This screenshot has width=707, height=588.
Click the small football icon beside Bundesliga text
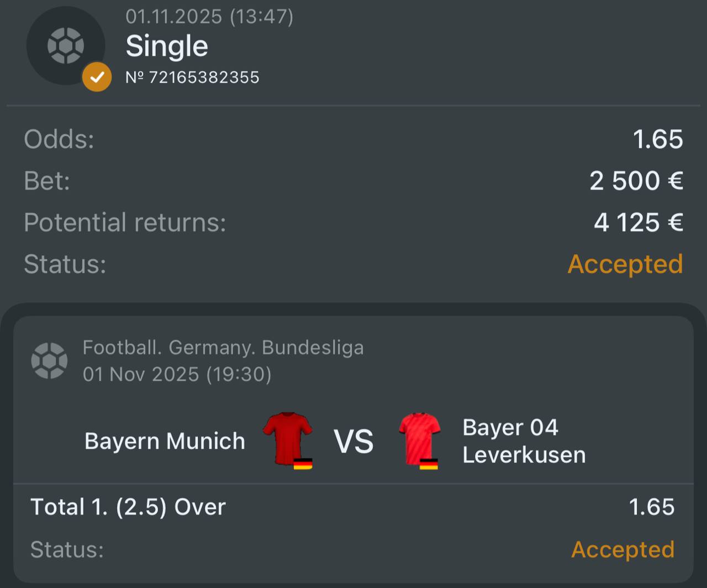(49, 361)
